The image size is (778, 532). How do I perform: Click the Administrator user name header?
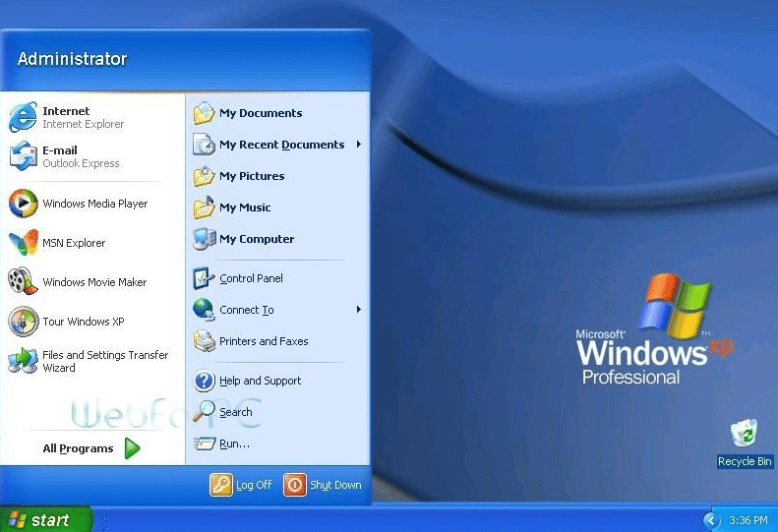click(x=73, y=59)
